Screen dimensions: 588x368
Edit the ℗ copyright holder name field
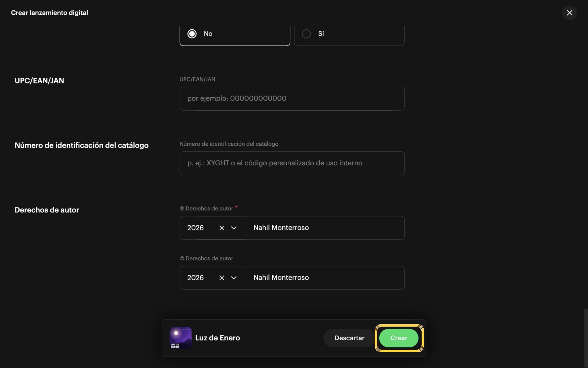pyautogui.click(x=325, y=228)
